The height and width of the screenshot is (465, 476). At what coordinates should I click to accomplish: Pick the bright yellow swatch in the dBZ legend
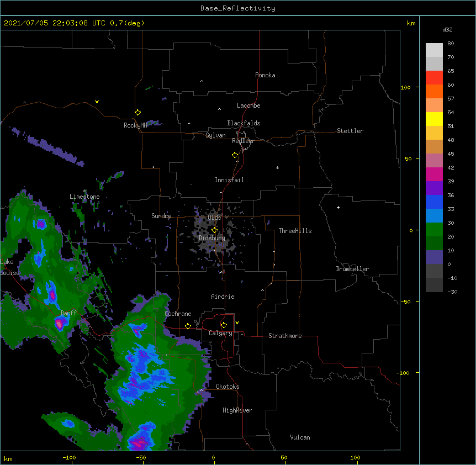[434, 119]
